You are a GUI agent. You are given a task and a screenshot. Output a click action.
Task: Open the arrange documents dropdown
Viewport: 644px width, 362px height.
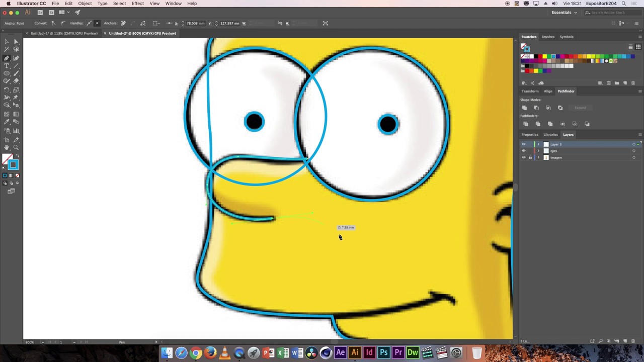pyautogui.click(x=63, y=13)
